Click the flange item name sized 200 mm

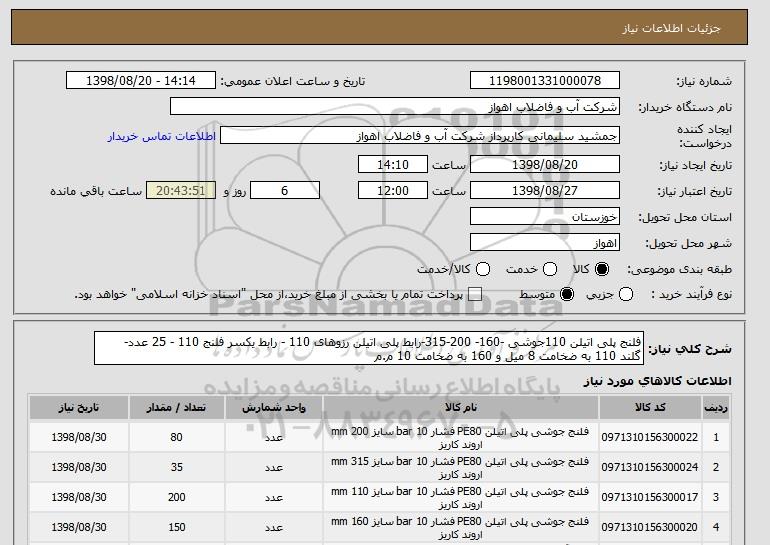click(x=460, y=438)
